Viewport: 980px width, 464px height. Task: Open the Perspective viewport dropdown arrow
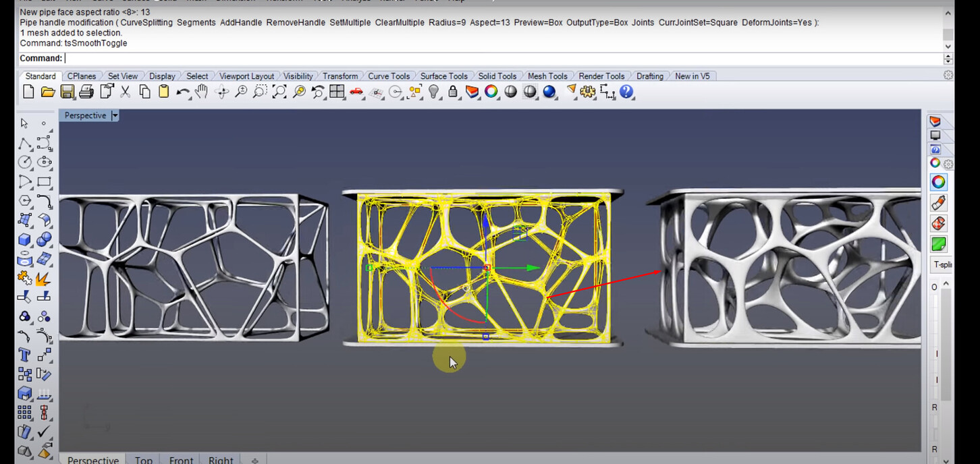pyautogui.click(x=115, y=116)
